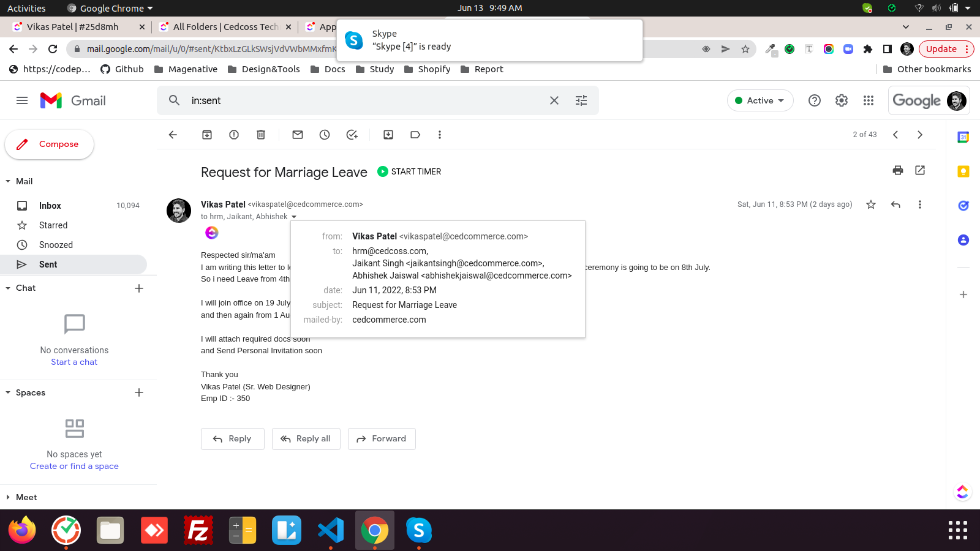
Task: Click Start a chat link
Action: pyautogui.click(x=74, y=362)
